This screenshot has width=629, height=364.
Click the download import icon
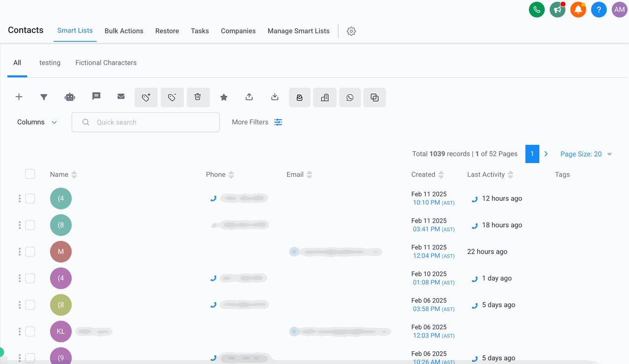pyautogui.click(x=275, y=97)
